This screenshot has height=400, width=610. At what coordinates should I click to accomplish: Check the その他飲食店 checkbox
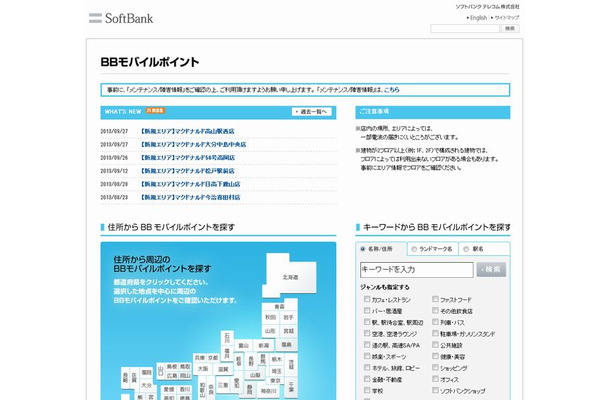[x=435, y=311]
